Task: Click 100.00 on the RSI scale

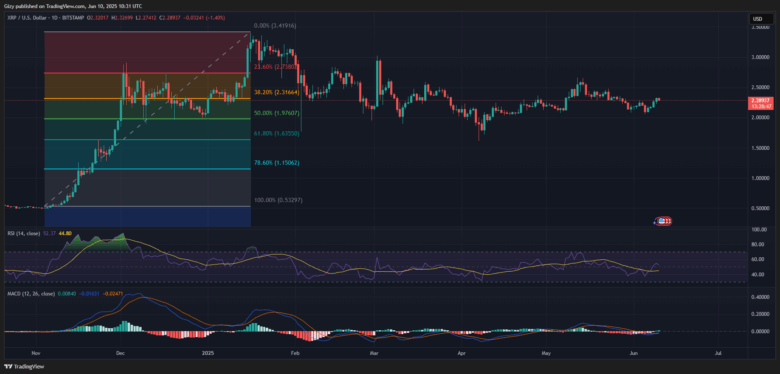Action: tap(758, 230)
